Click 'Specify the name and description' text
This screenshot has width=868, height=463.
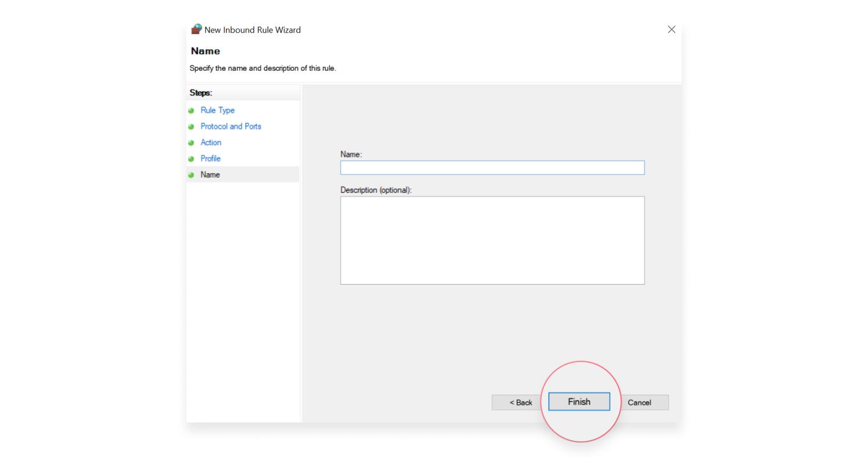[263, 68]
